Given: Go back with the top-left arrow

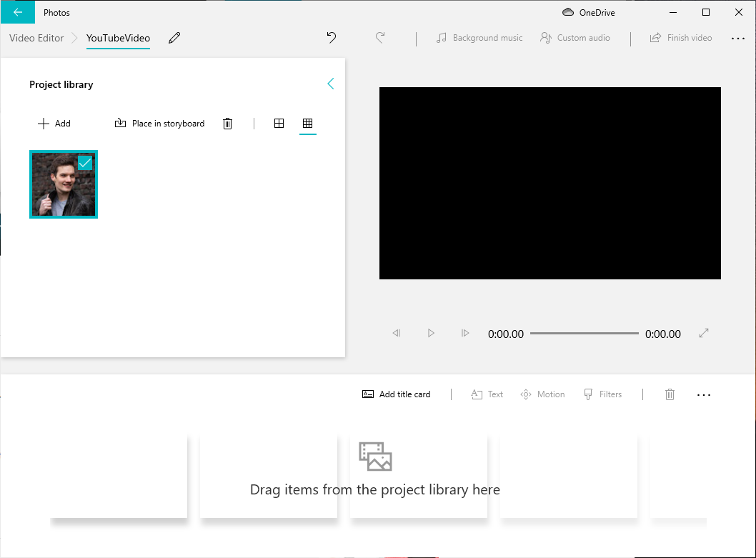Looking at the screenshot, I should [x=17, y=12].
